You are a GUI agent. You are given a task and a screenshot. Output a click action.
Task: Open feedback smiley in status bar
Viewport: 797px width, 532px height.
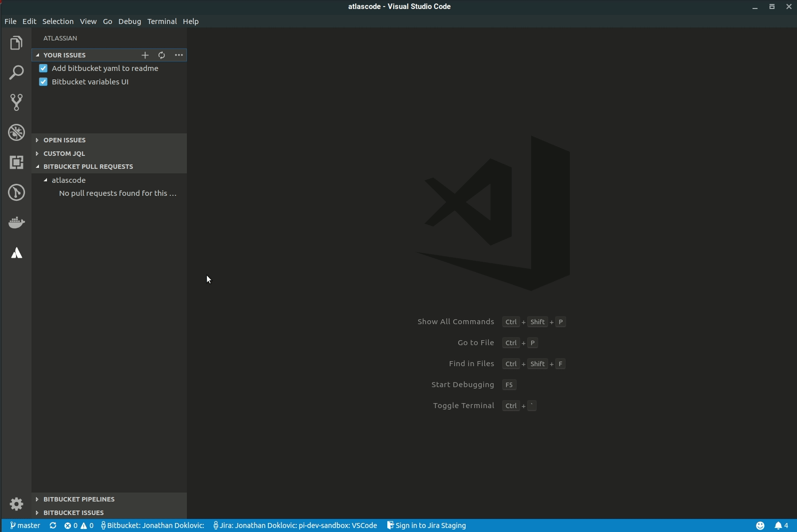(760, 526)
